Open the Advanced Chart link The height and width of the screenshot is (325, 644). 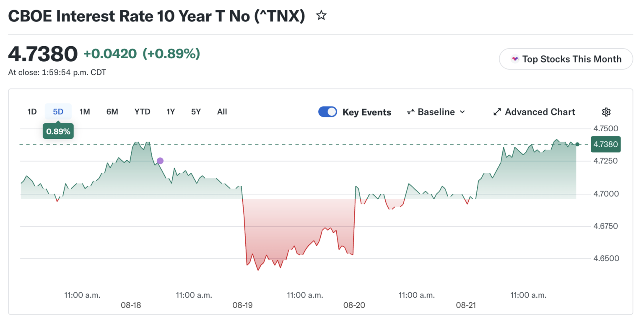tap(534, 112)
